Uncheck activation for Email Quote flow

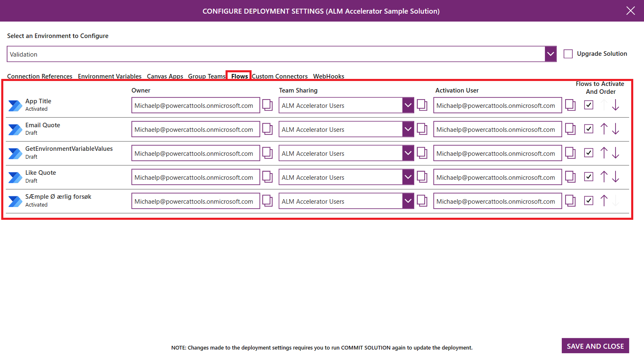pyautogui.click(x=589, y=129)
